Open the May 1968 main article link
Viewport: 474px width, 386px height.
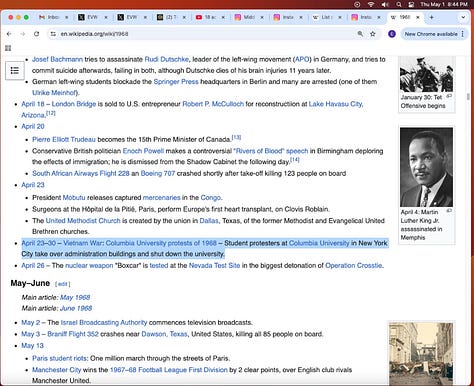click(75, 297)
